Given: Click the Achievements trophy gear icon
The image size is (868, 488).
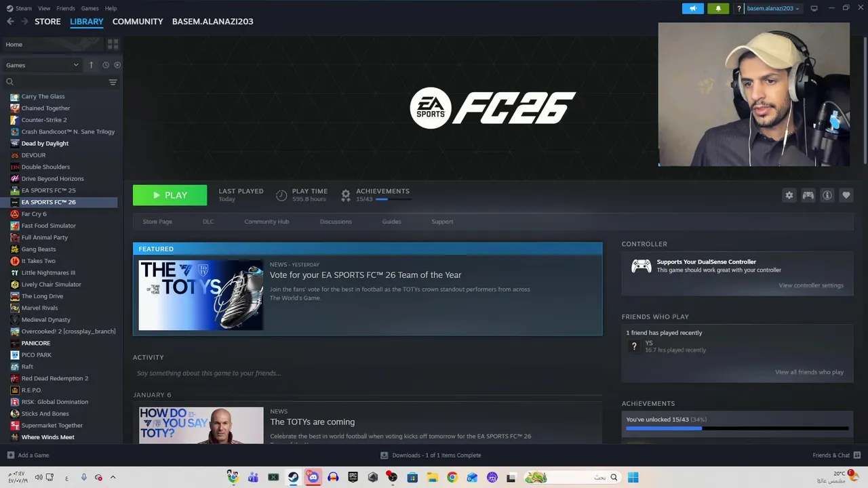Looking at the screenshot, I should coord(346,195).
